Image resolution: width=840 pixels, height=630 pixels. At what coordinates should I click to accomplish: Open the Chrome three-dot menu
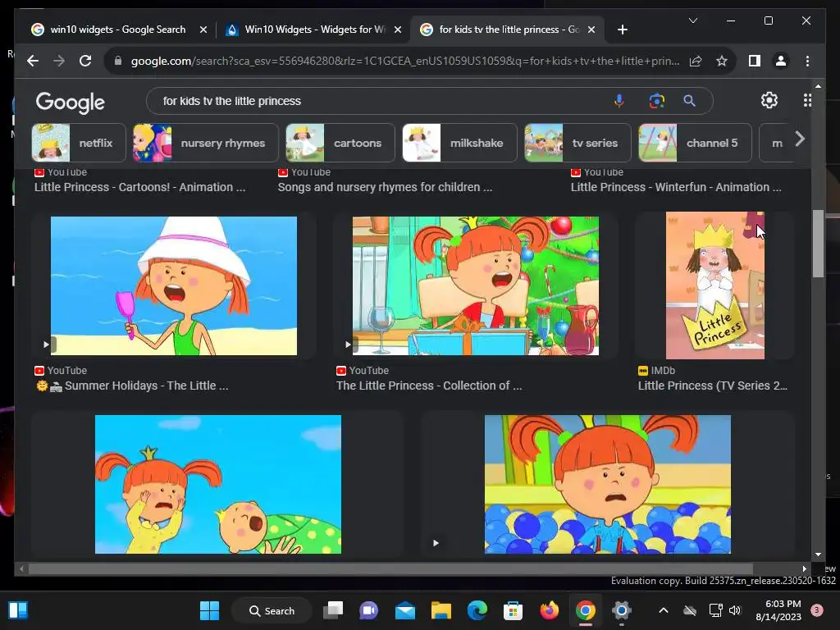coord(807,61)
